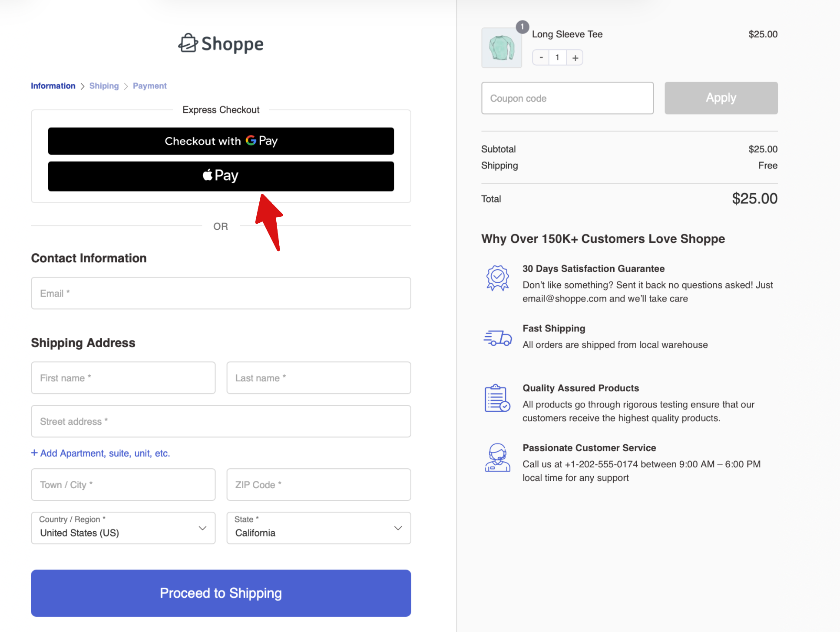This screenshot has height=632, width=840.
Task: Open the Country / Region dropdown
Action: point(123,528)
